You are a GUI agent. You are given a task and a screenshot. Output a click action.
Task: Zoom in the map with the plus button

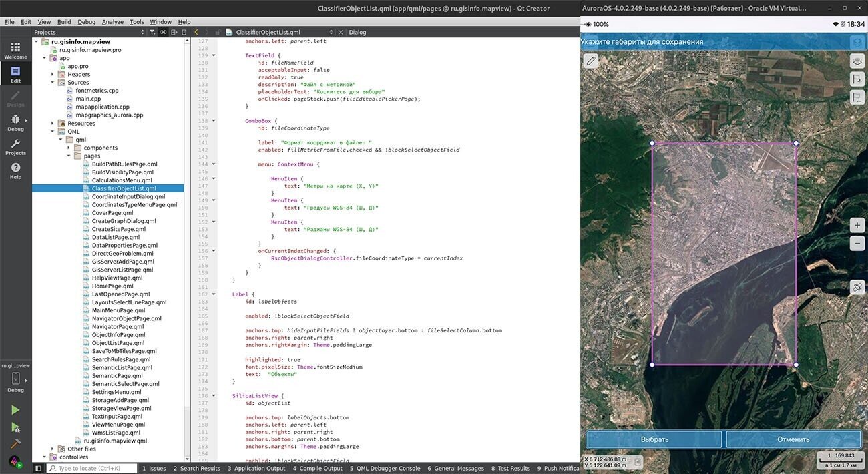[858, 225]
